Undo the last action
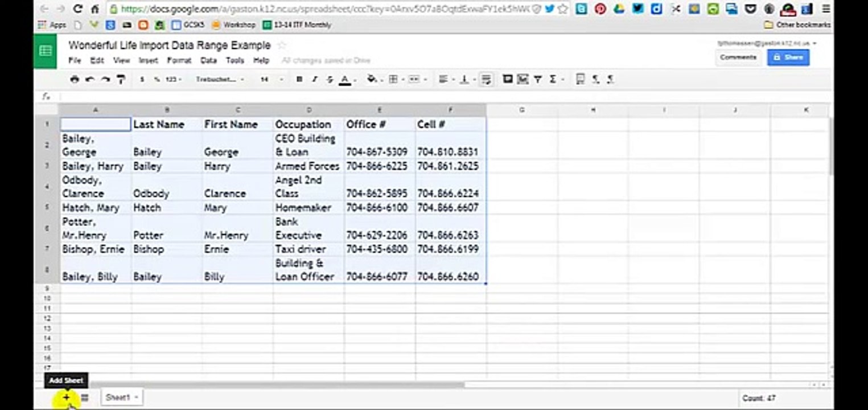This screenshot has width=868, height=410. tap(89, 80)
